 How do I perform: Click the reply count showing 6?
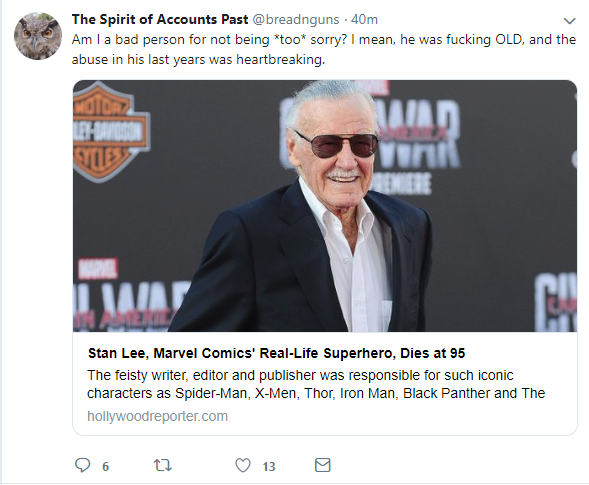[x=106, y=467]
